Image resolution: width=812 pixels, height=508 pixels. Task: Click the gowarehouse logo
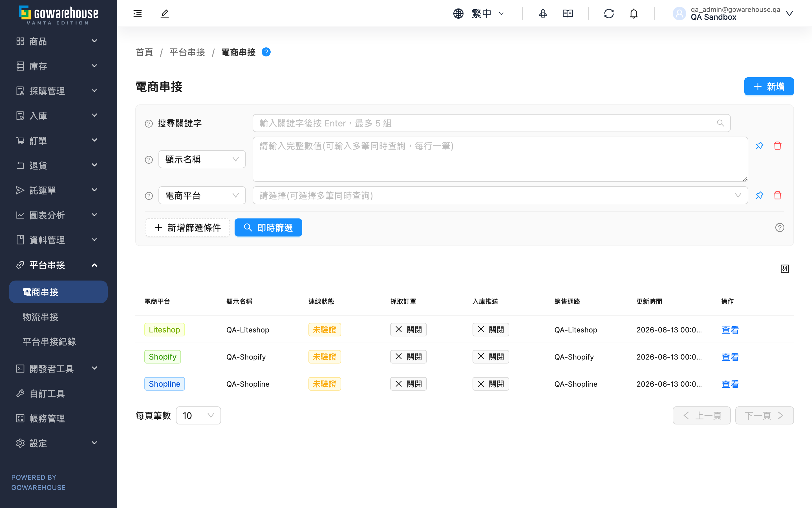(59, 15)
